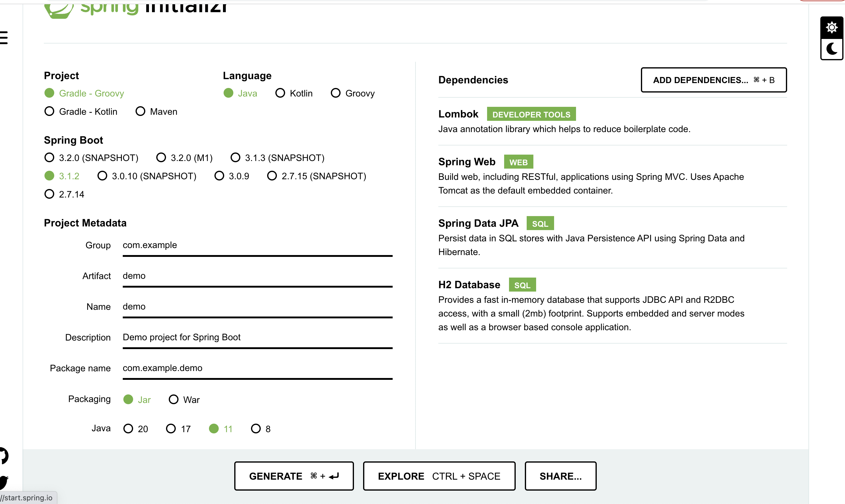Pick Java version 20
Screen dimensions: 845x504
pos(136,429)
